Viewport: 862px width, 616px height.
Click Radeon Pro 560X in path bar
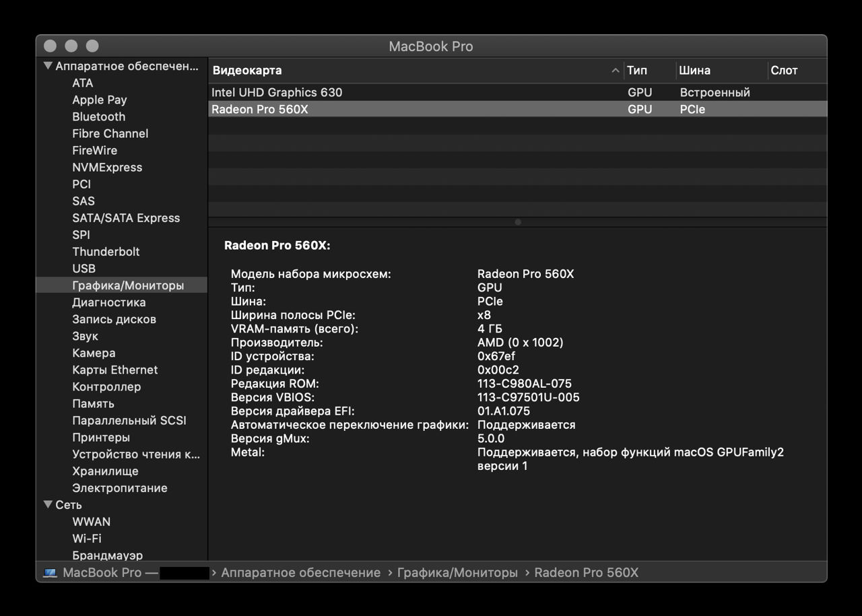click(x=586, y=572)
